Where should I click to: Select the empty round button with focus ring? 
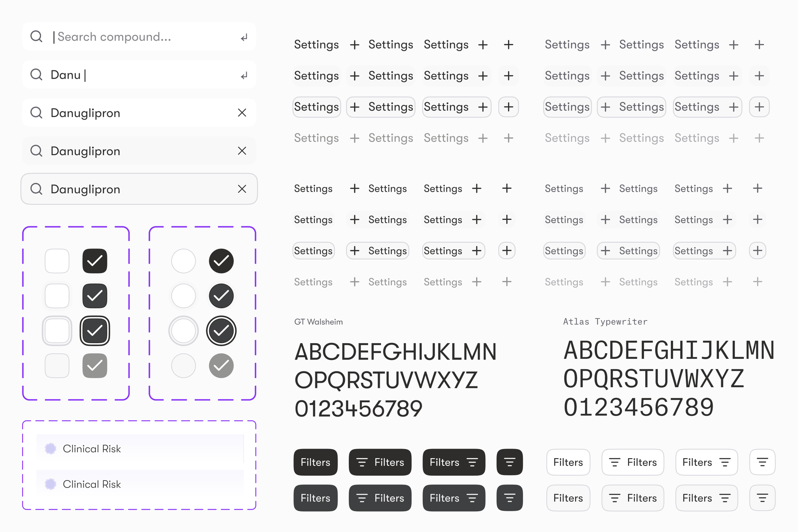click(x=184, y=331)
